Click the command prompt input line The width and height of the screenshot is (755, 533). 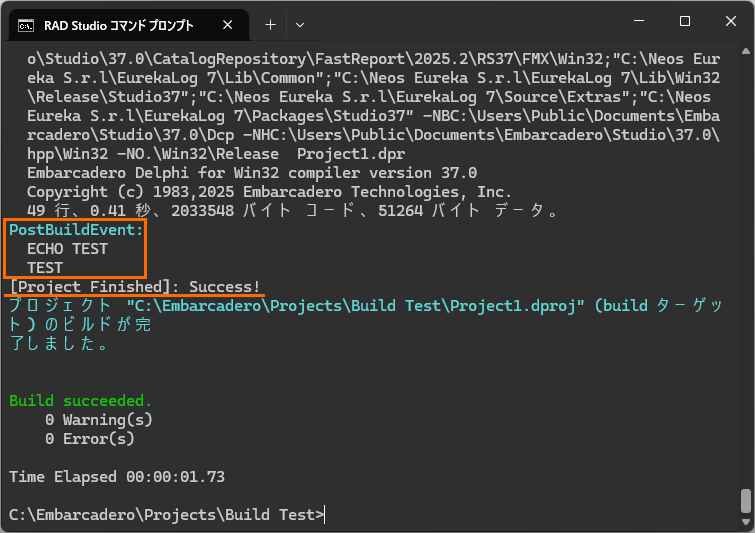[x=167, y=515]
